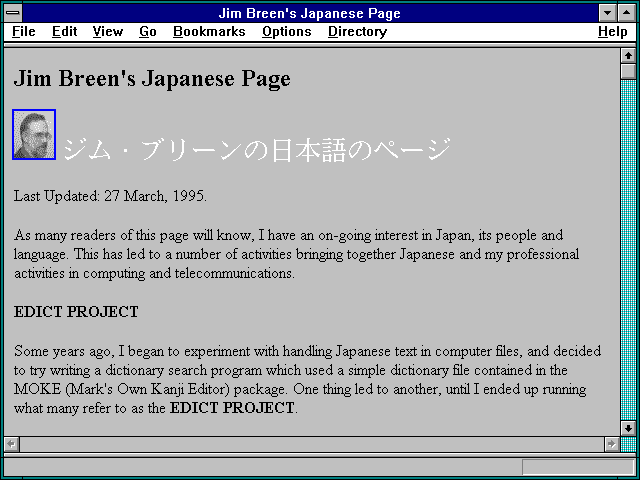This screenshot has width=640, height=480.
Task: Click the vertical scrollbar track below thumb
Action: coord(628,250)
